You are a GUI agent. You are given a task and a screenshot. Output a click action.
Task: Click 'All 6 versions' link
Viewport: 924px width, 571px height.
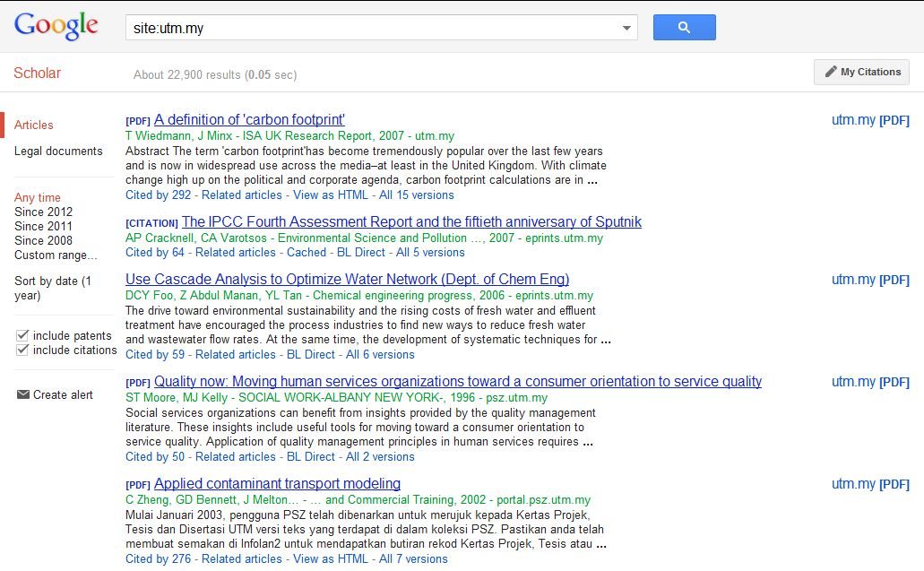(x=380, y=355)
